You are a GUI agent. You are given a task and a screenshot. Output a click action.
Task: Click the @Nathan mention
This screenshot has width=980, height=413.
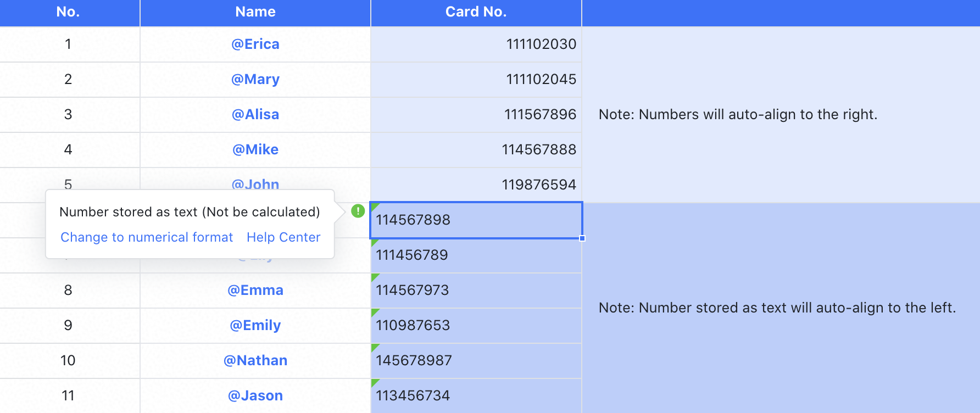tap(255, 360)
